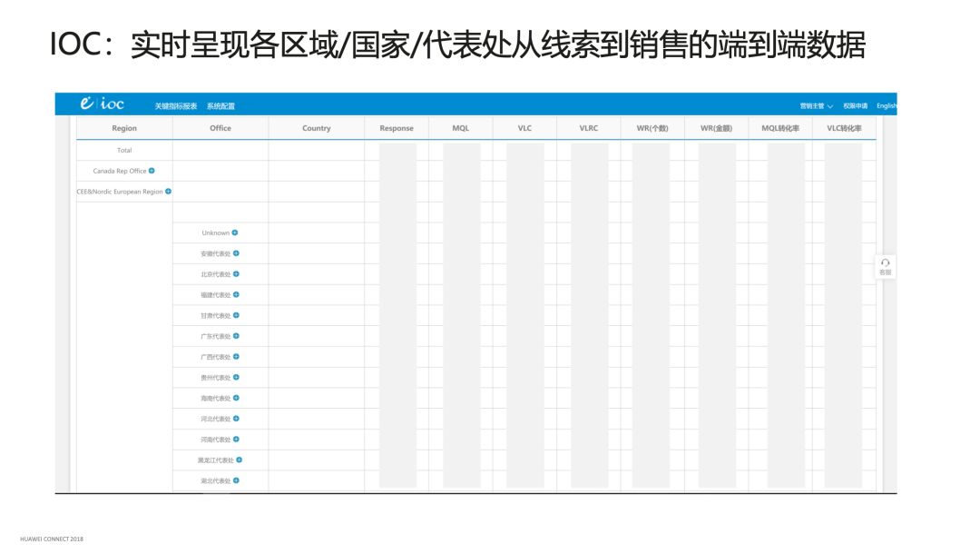Expand the 安徽代表处 office row
Image resolution: width=980 pixels, height=554 pixels.
tap(236, 253)
